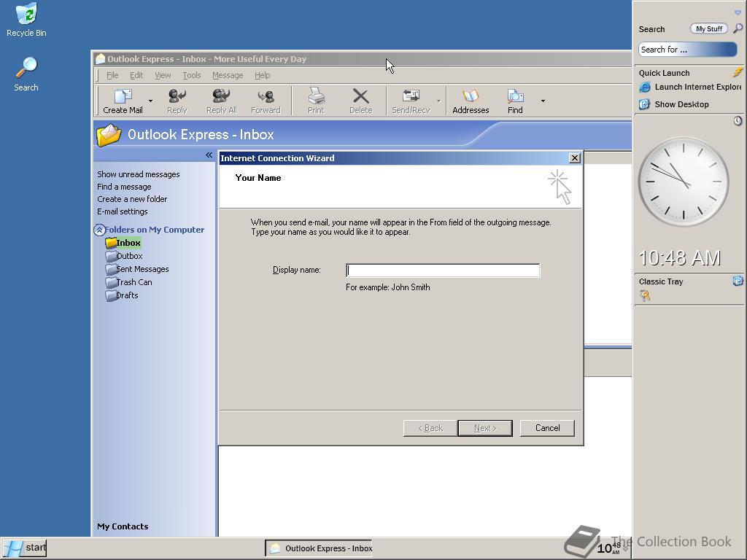747x560 pixels.
Task: Click the keys icon in Classic Tray
Action: [645, 296]
